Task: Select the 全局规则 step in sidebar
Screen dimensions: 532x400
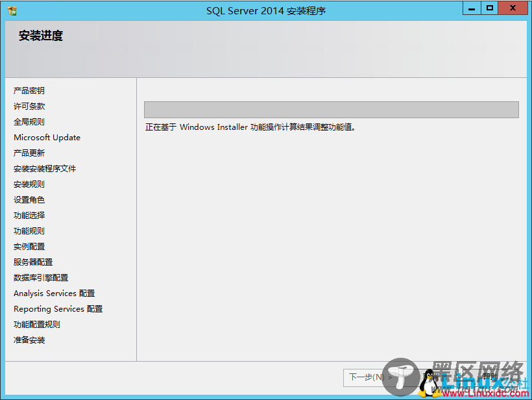Action: coord(29,122)
